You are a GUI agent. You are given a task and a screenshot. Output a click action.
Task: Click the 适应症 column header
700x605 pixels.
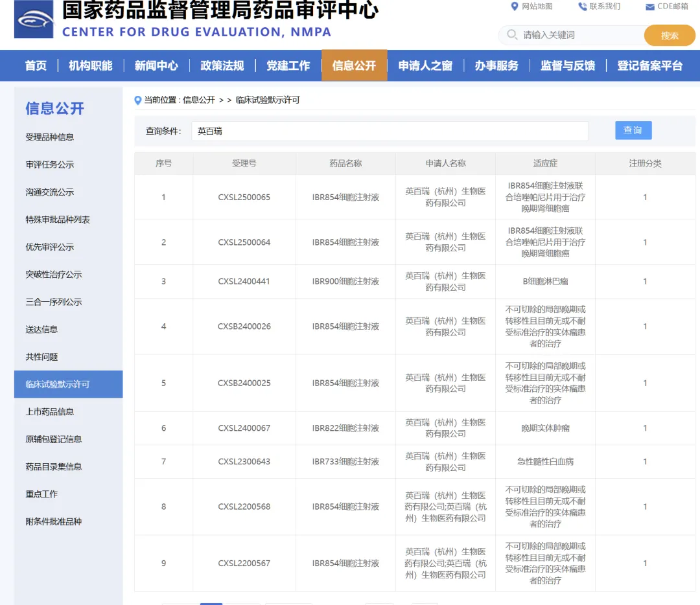pos(545,163)
